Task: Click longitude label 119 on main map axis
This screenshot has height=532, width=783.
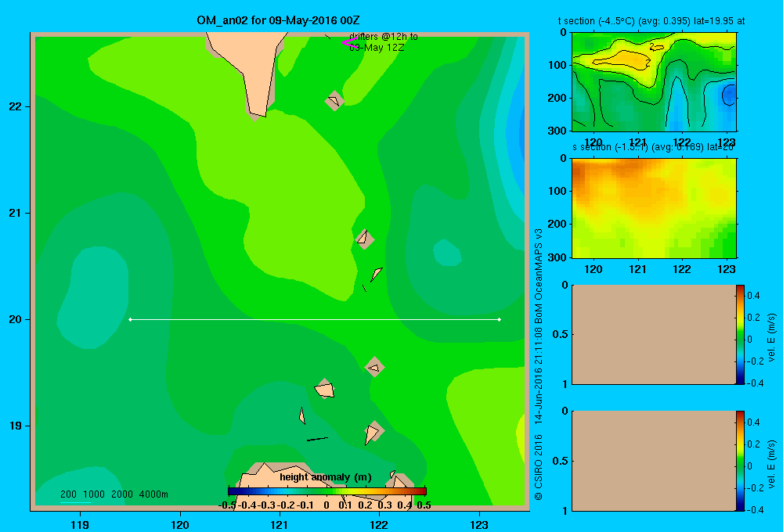Action: 80,524
